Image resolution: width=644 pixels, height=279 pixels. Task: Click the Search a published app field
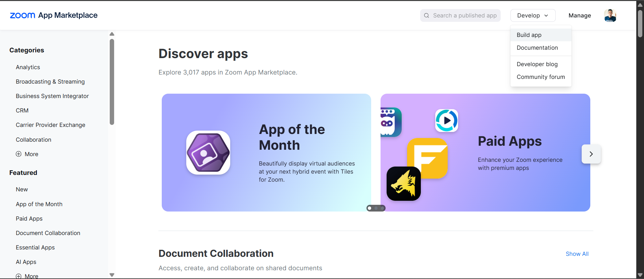click(x=460, y=15)
